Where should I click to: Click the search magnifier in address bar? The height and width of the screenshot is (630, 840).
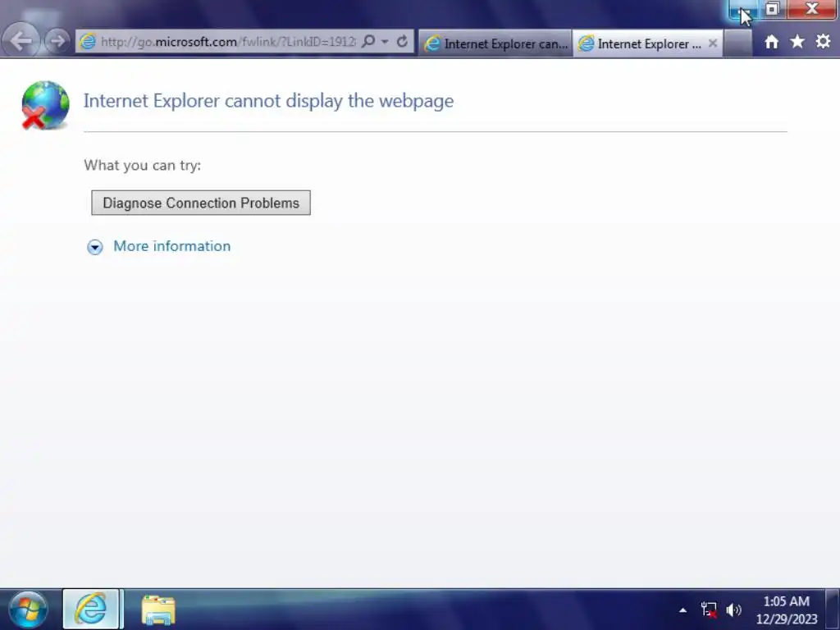(x=368, y=41)
